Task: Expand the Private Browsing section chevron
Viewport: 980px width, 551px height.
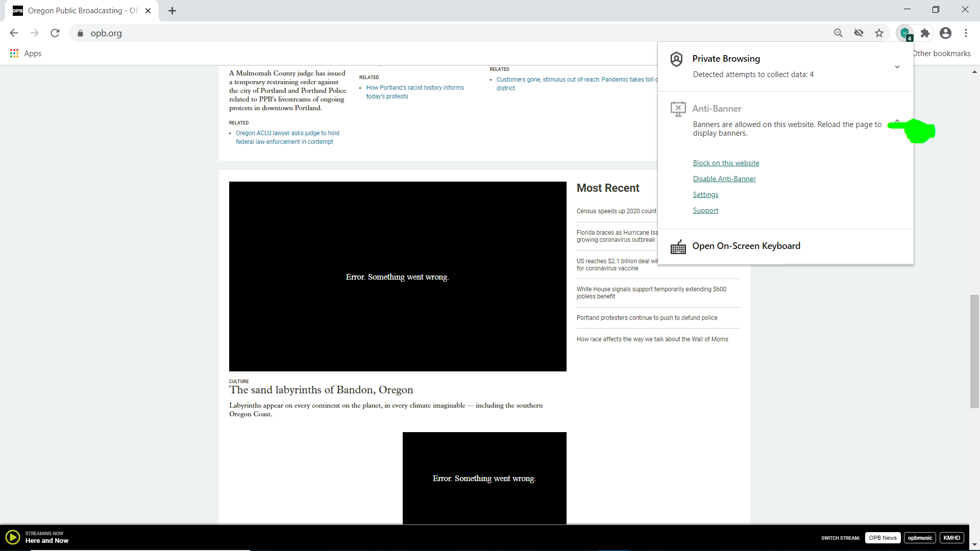Action: pyautogui.click(x=897, y=67)
